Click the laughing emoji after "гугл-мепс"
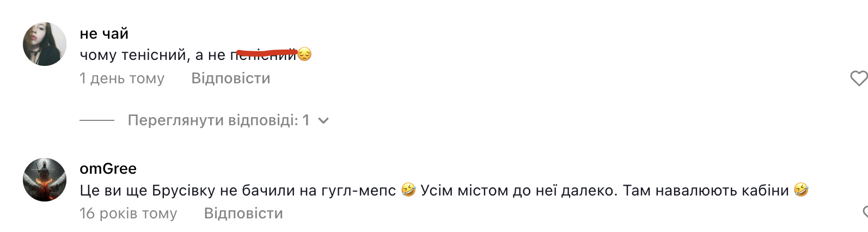Screen dimensions: 868x232 [408, 190]
